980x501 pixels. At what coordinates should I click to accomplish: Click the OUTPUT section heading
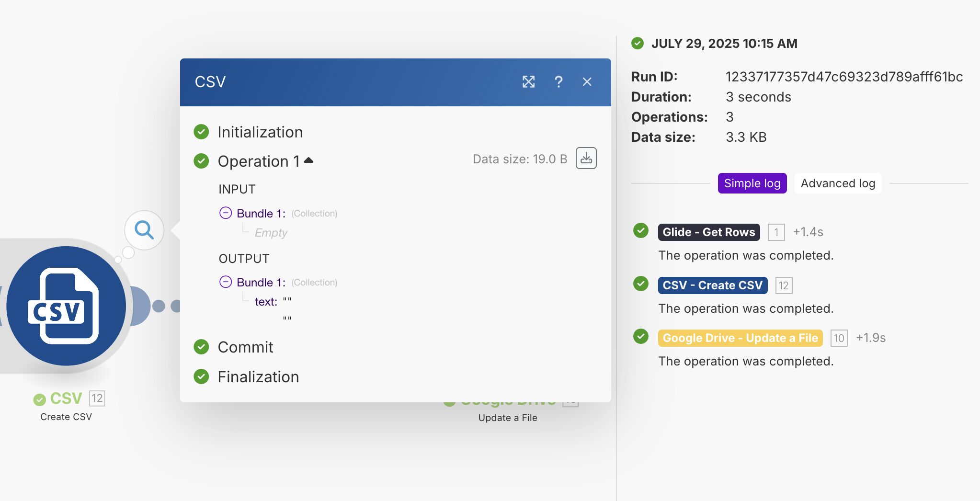[x=244, y=259]
